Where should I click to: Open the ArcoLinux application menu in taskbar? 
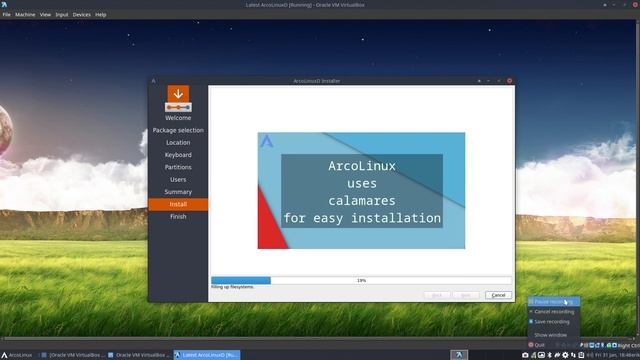pyautogui.click(x=17, y=355)
